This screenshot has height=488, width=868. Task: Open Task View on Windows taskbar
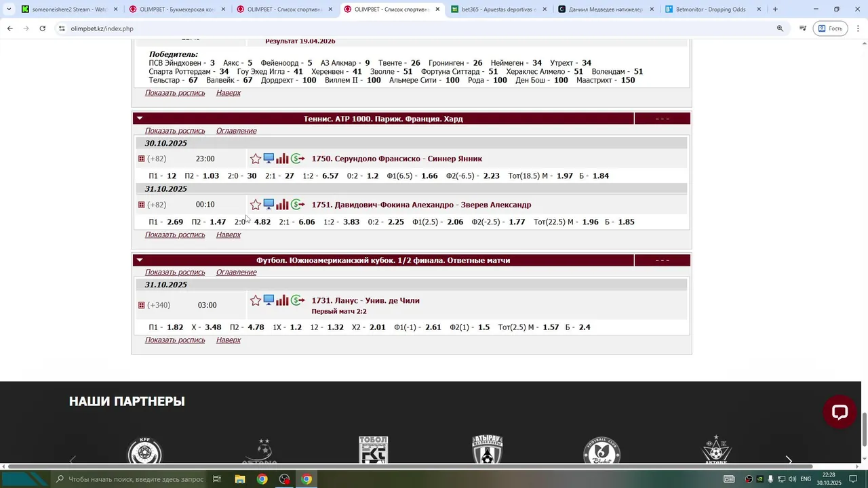[217, 479]
